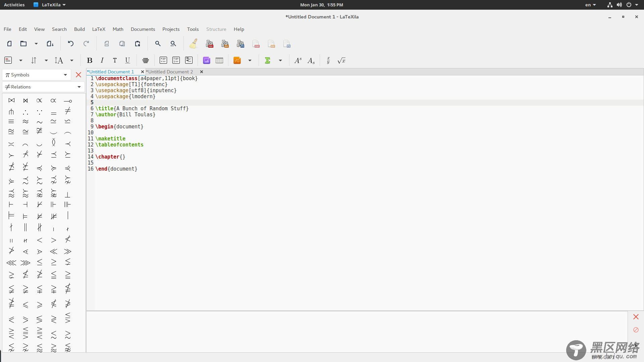Click the Save document icon
This screenshot has width=644, height=362.
(50, 44)
